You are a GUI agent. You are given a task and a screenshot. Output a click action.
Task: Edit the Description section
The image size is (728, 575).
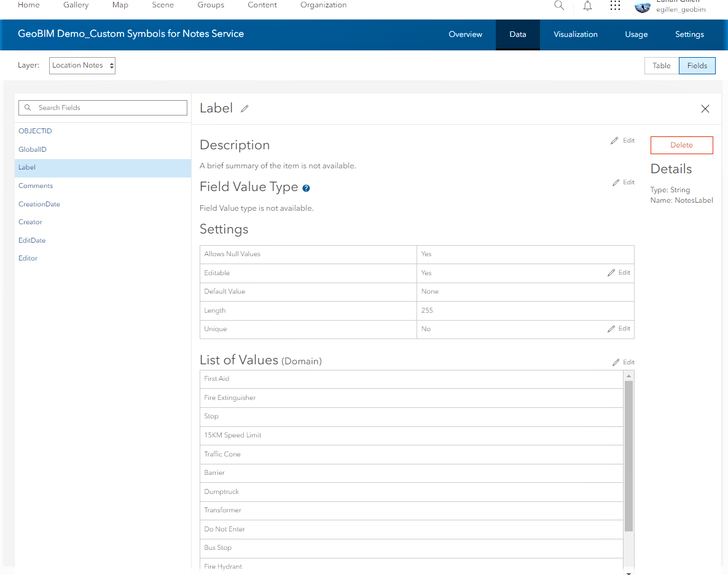click(622, 140)
